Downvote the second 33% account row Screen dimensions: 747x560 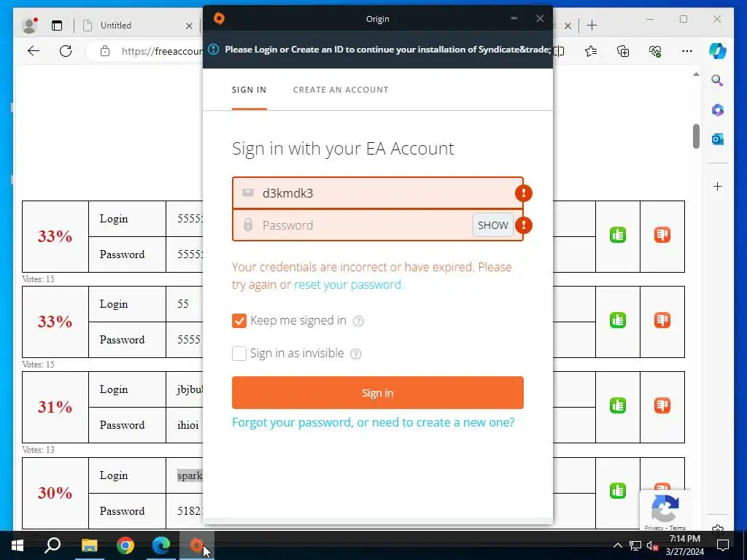(662, 320)
